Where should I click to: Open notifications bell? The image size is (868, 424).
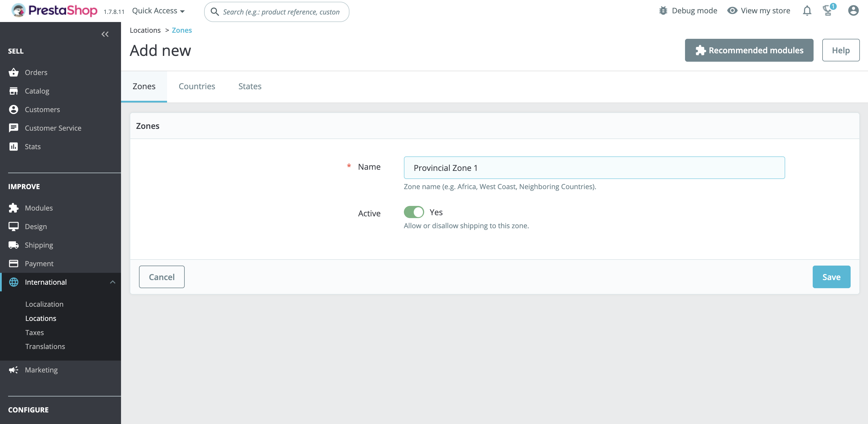[807, 10]
